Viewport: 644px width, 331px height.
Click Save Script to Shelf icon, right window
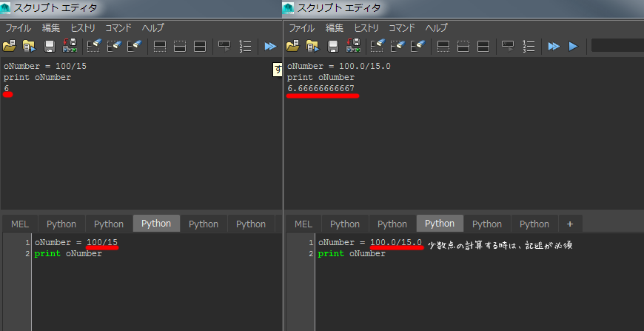coord(353,46)
